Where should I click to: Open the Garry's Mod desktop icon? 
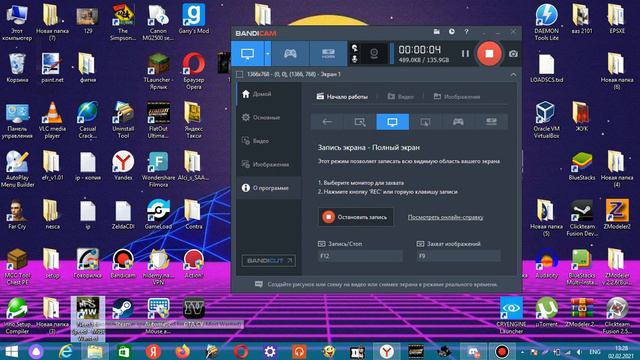pos(193,19)
